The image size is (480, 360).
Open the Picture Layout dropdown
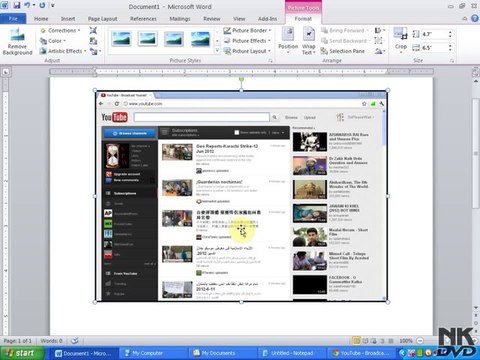[247, 51]
